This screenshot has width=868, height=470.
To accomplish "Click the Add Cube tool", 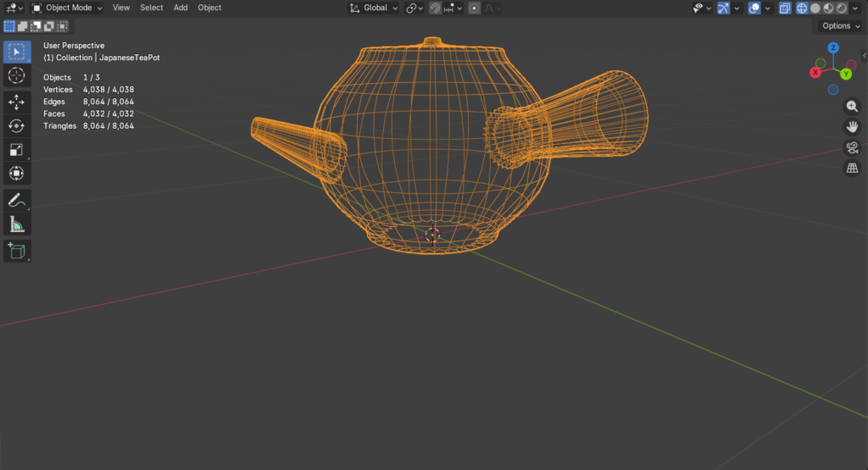I will pos(16,251).
